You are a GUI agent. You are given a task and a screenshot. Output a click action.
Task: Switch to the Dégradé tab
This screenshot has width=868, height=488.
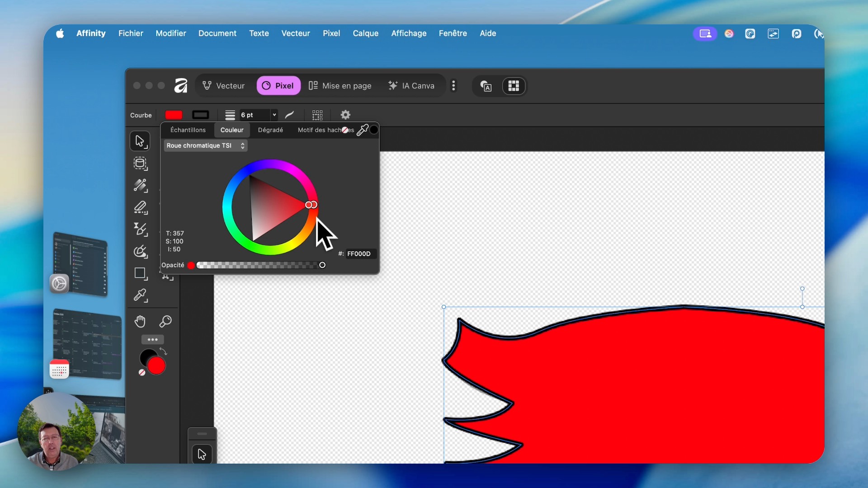pyautogui.click(x=270, y=130)
